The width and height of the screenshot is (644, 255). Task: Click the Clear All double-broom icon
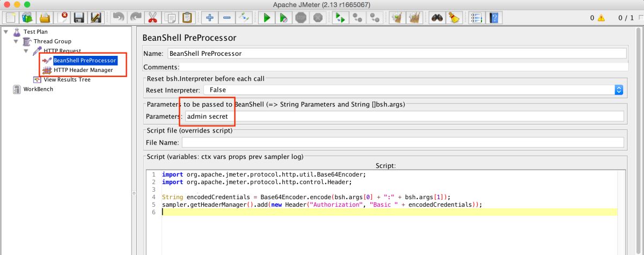click(414, 18)
